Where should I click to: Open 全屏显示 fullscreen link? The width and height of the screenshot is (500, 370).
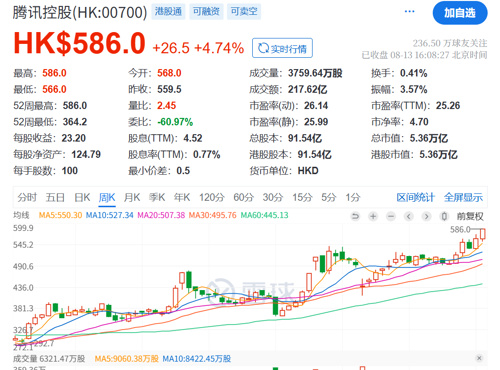[463, 197]
